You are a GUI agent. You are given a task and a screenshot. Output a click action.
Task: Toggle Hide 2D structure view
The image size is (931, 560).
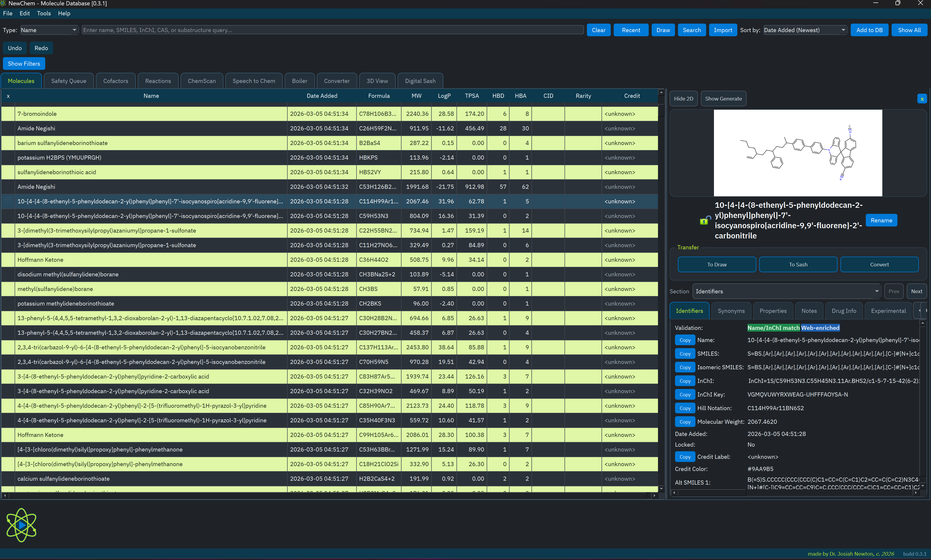click(x=684, y=99)
